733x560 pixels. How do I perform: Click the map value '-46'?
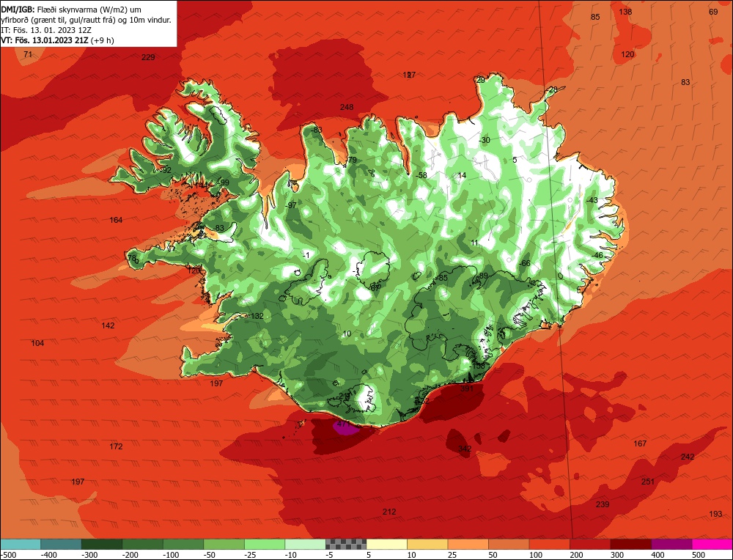point(597,255)
